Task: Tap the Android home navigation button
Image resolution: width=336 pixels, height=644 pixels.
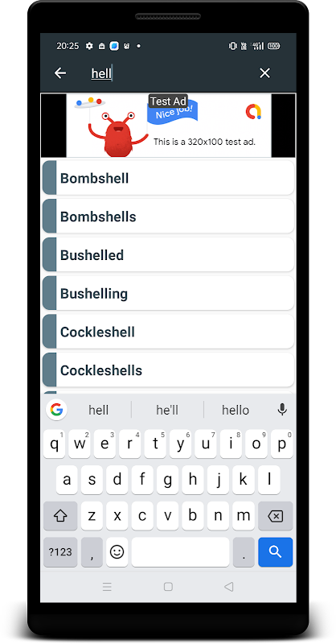Action: coord(168,587)
